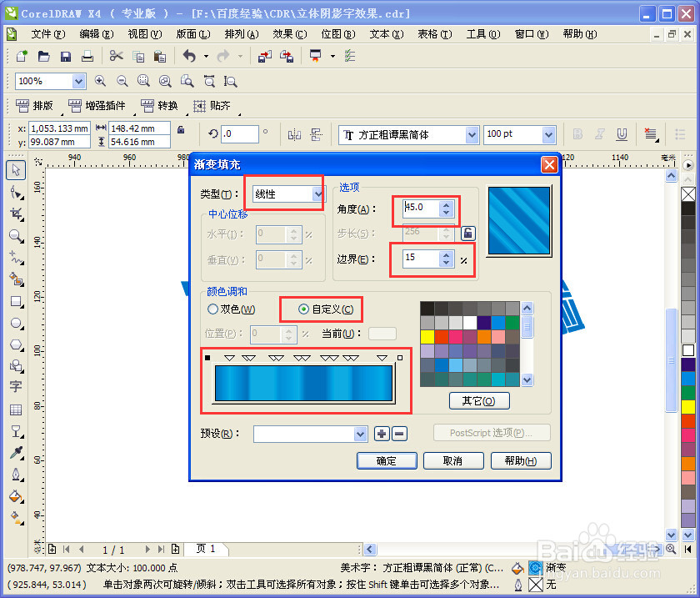The width and height of the screenshot is (700, 598).
Task: Select the Zoom tool in toolbox
Action: (16, 235)
